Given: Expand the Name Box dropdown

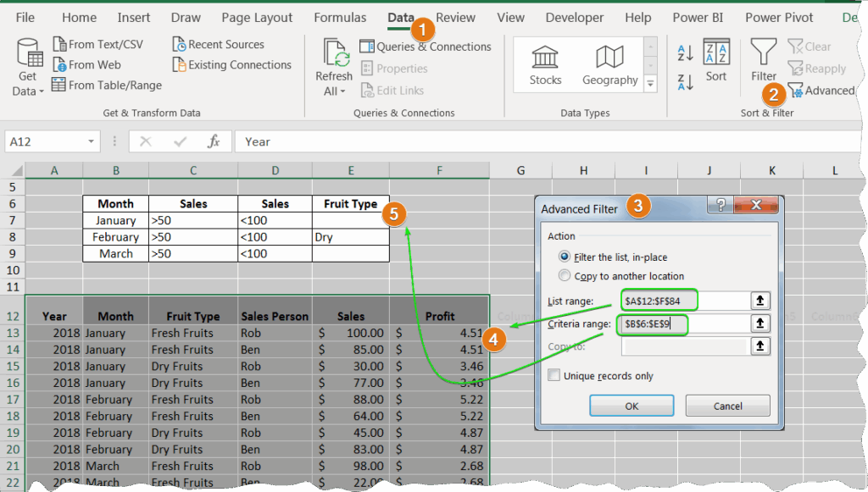Looking at the screenshot, I should click(91, 141).
